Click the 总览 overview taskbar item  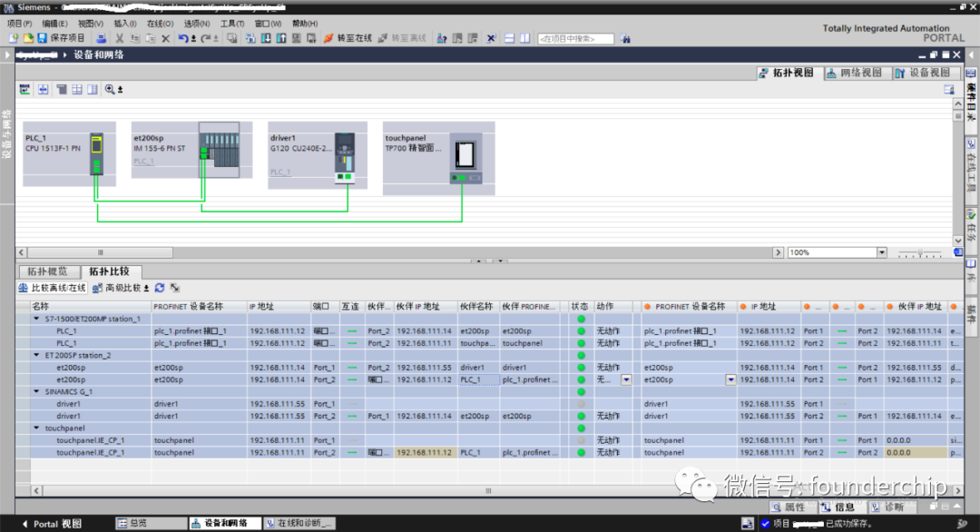point(151,523)
